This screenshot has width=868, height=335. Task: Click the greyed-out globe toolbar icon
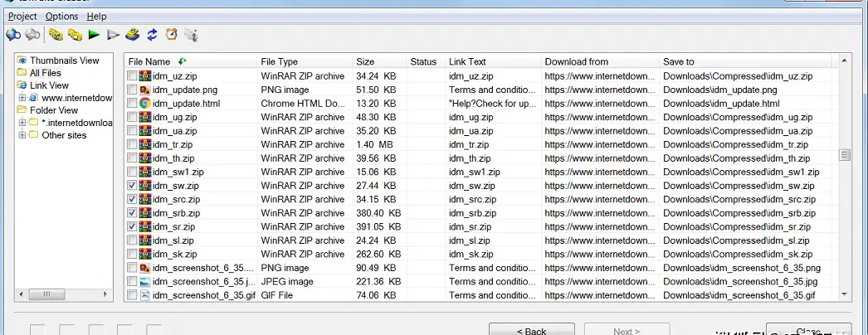(x=33, y=35)
